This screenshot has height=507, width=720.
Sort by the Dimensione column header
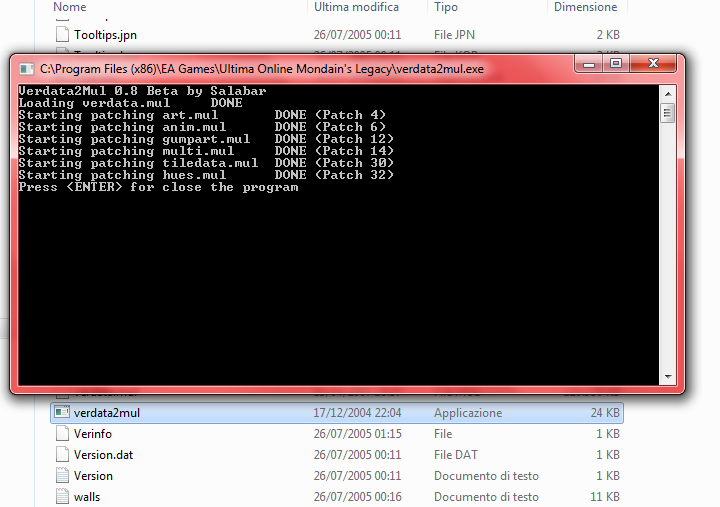click(x=585, y=7)
